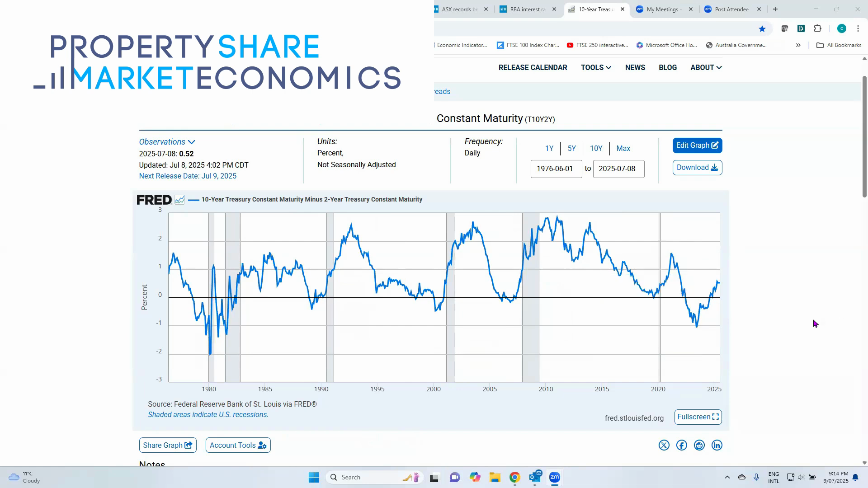
Task: Share the graph on Reddit
Action: click(x=699, y=445)
